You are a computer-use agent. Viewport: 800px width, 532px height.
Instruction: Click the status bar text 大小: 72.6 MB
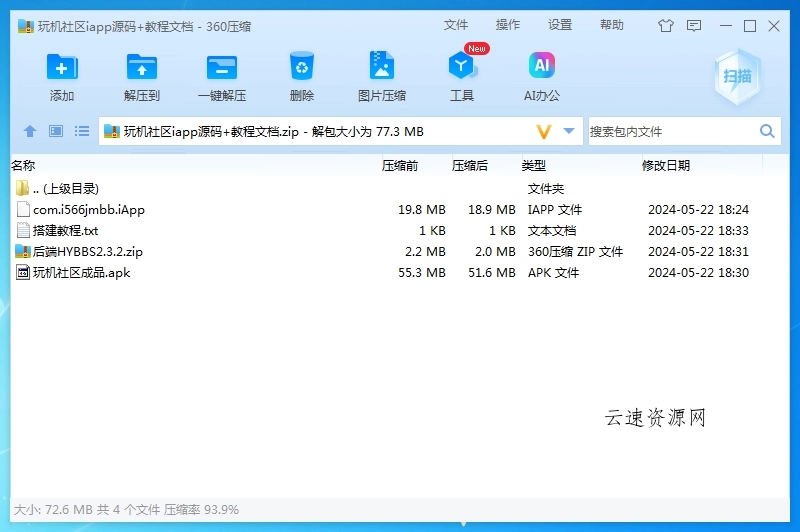point(53,509)
